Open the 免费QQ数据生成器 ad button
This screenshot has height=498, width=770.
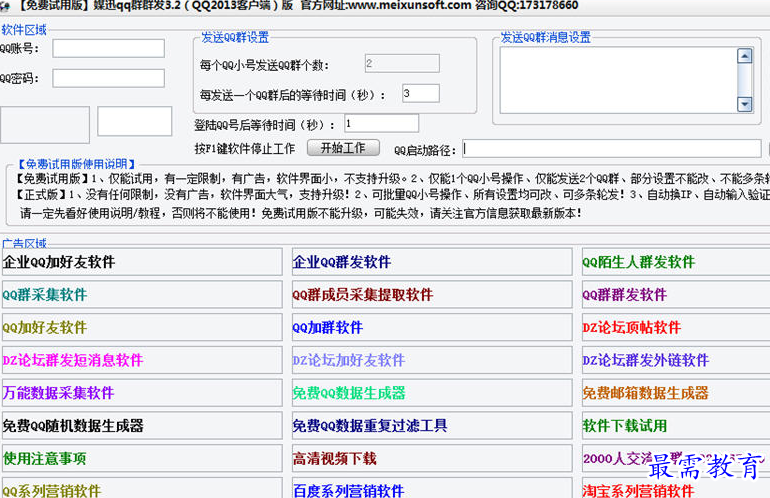(x=432, y=393)
